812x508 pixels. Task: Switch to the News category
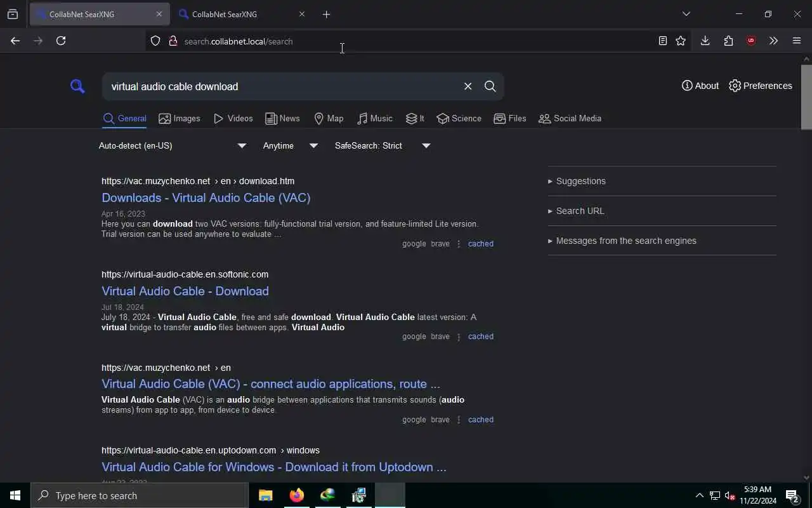(x=282, y=119)
